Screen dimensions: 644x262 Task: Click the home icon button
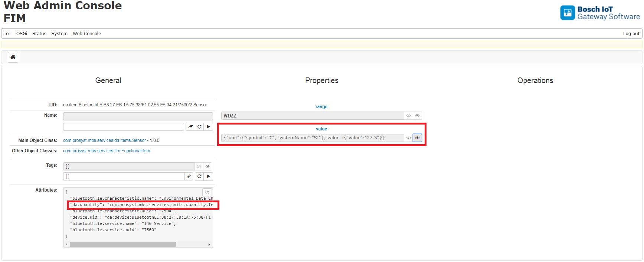click(13, 57)
